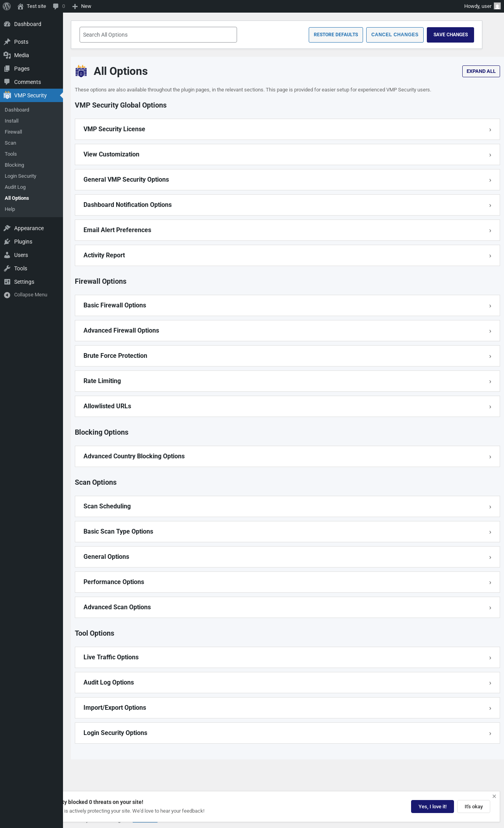This screenshot has width=504, height=828.
Task: Click the Appearance paintbrush icon
Action: [7, 228]
